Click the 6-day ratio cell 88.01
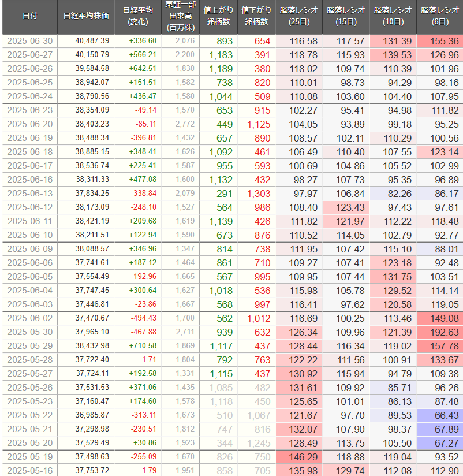This screenshot has height=476, width=463. point(440,249)
